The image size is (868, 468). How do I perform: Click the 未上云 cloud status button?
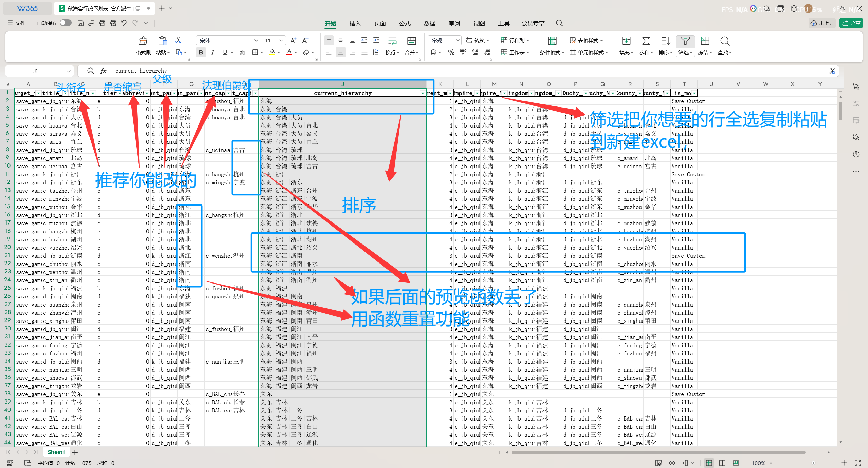[822, 23]
